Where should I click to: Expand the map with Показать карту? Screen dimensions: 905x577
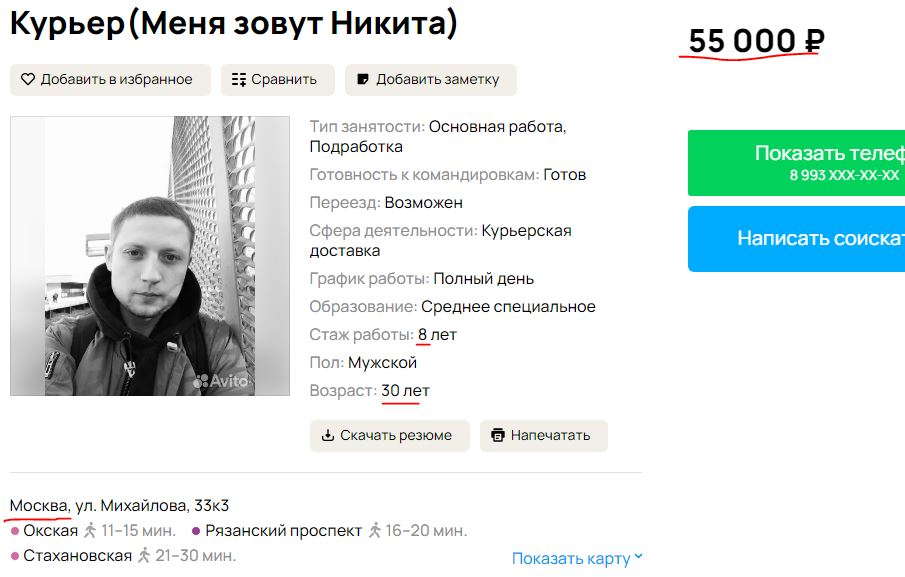tap(571, 559)
